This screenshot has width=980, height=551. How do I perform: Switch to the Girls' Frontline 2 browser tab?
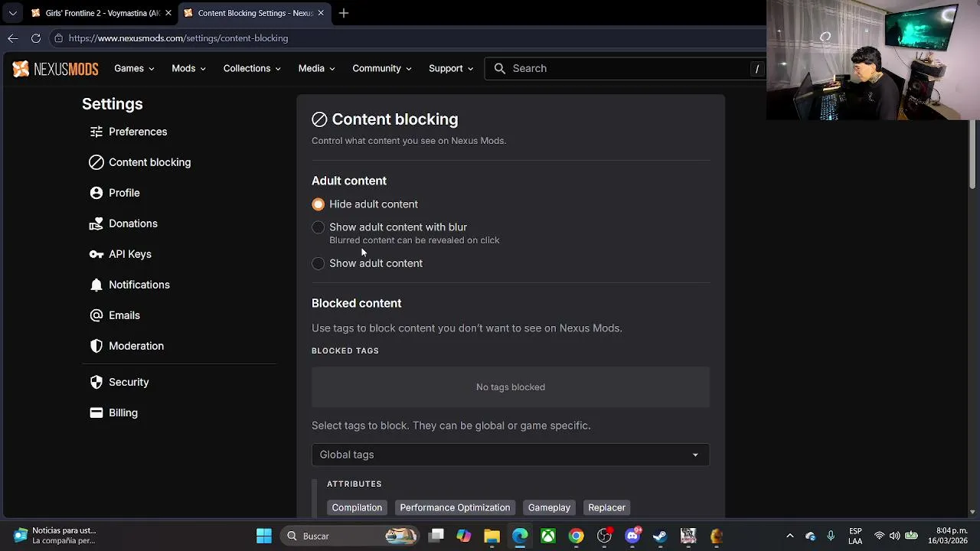pos(98,13)
